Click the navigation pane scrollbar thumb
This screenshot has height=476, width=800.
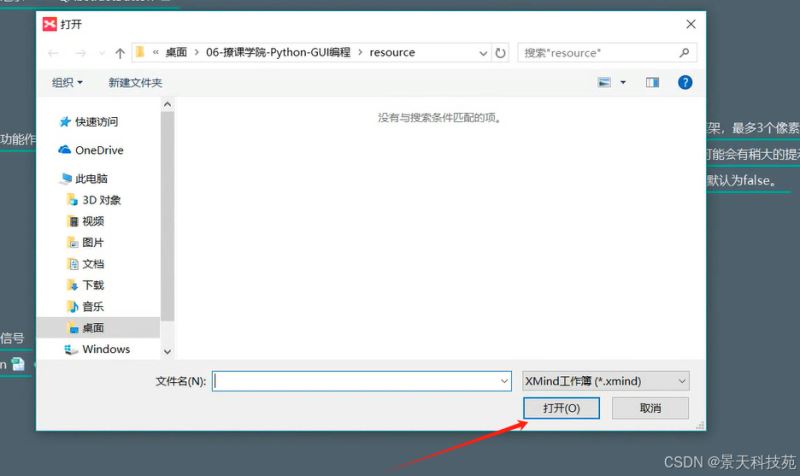167,216
